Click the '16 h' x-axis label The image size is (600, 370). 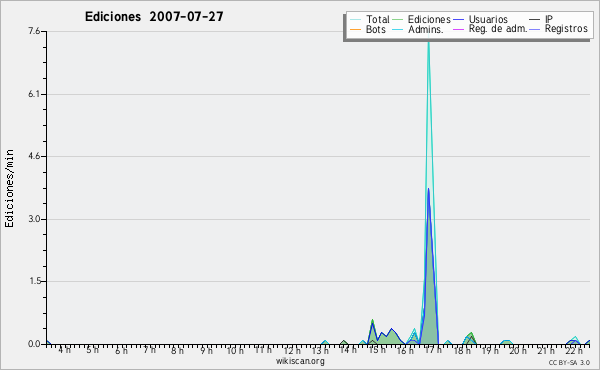405,350
